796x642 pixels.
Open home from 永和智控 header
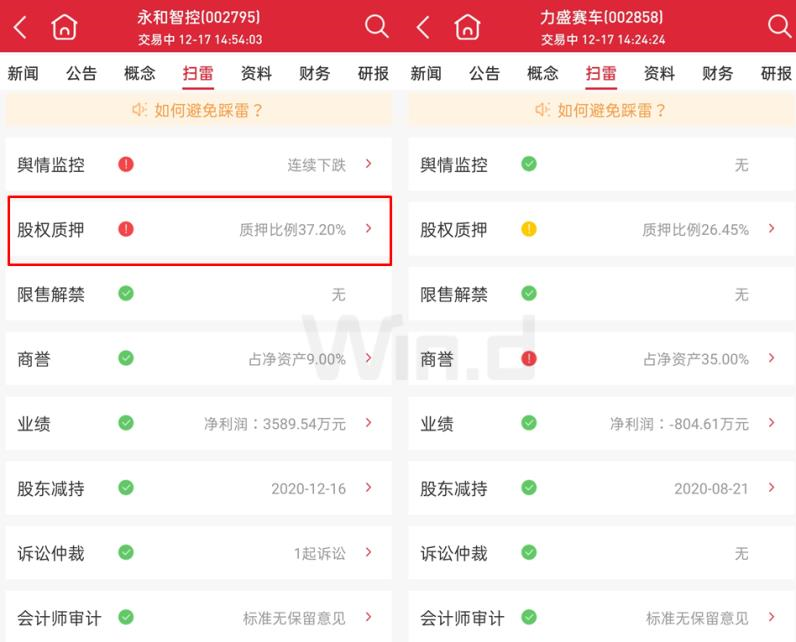point(64,26)
